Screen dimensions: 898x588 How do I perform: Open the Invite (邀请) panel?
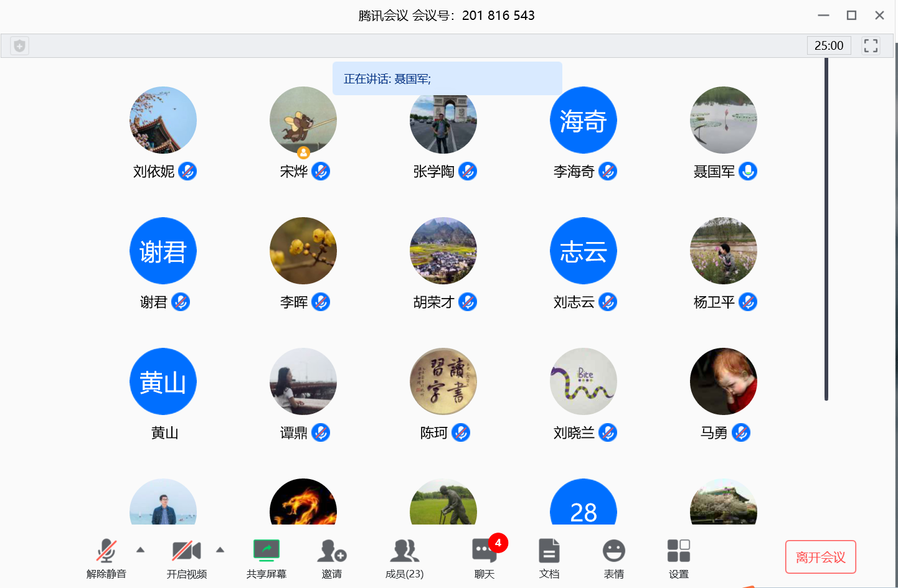click(331, 552)
